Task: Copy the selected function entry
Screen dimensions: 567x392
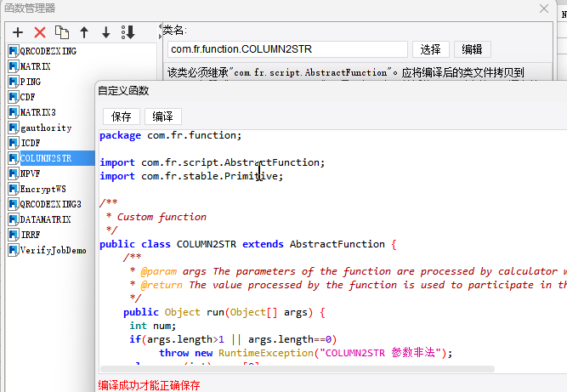Action: (x=62, y=32)
